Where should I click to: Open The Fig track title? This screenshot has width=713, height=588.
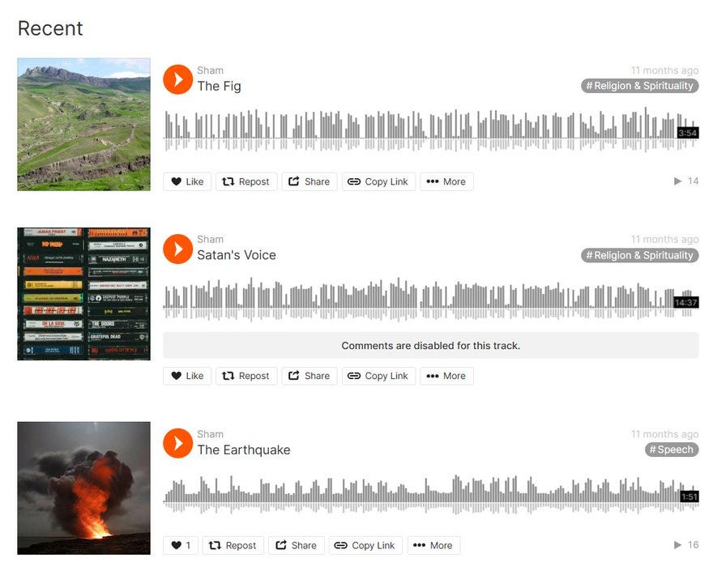220,86
